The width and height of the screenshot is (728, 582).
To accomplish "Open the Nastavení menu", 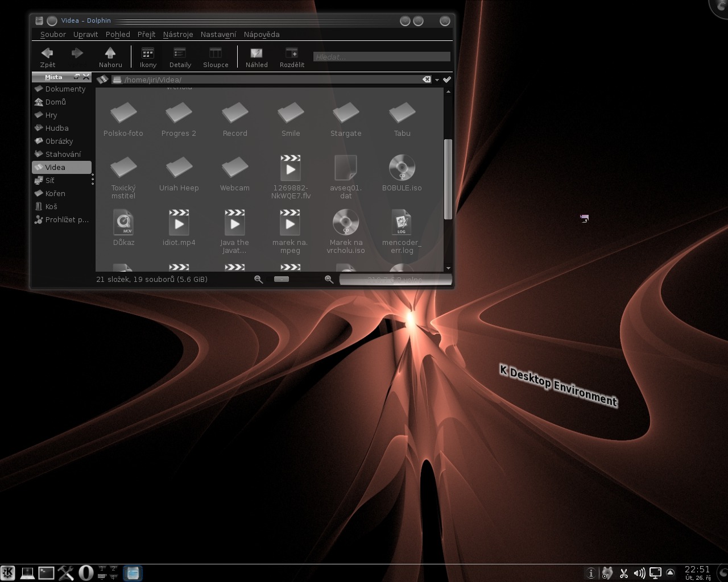I will click(218, 34).
